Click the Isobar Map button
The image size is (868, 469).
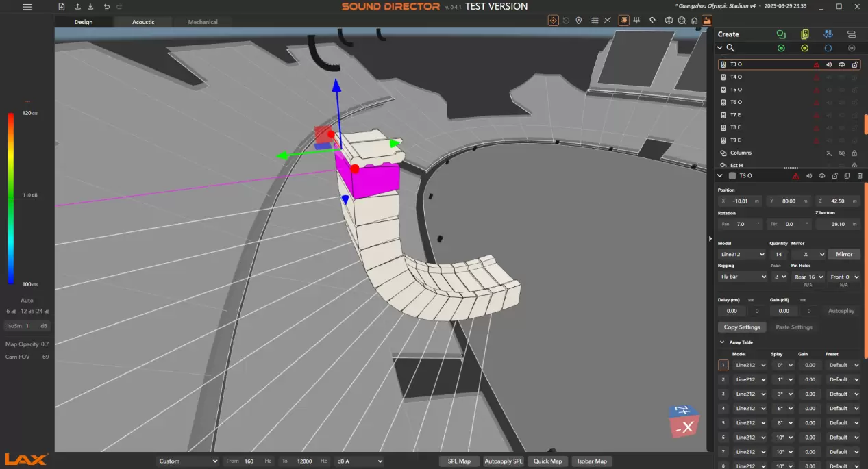(x=591, y=461)
